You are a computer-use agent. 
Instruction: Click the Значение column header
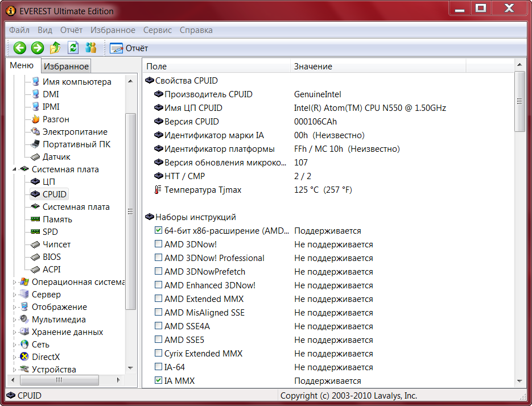click(x=378, y=66)
